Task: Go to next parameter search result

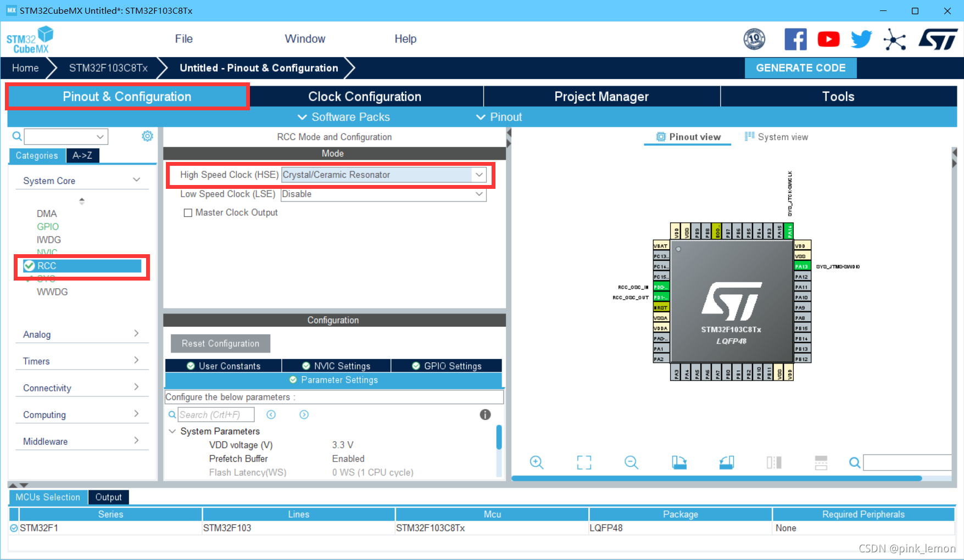Action: tap(304, 415)
